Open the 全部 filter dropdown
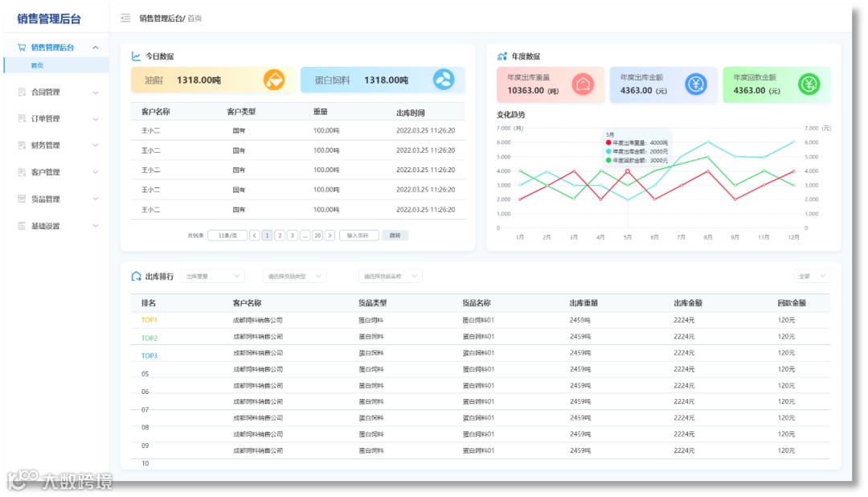The width and height of the screenshot is (868, 497). 812,277
